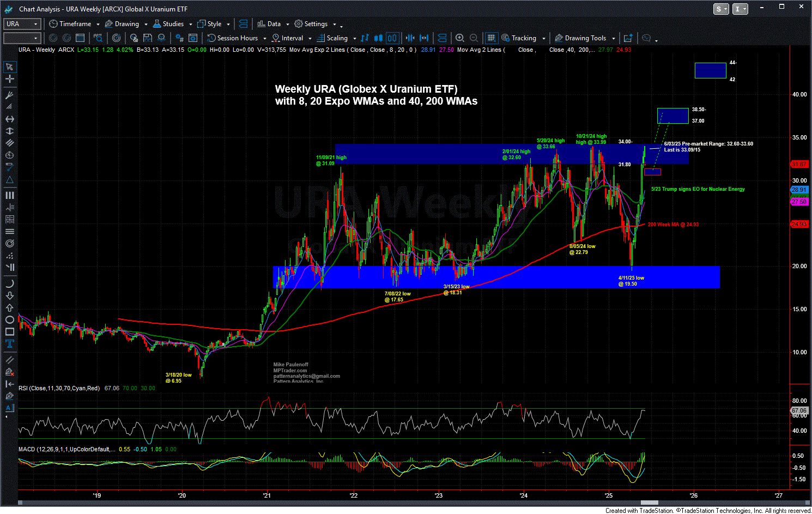The image size is (812, 514).
Task: Expand the Session Hours dropdown arrow
Action: tap(264, 39)
